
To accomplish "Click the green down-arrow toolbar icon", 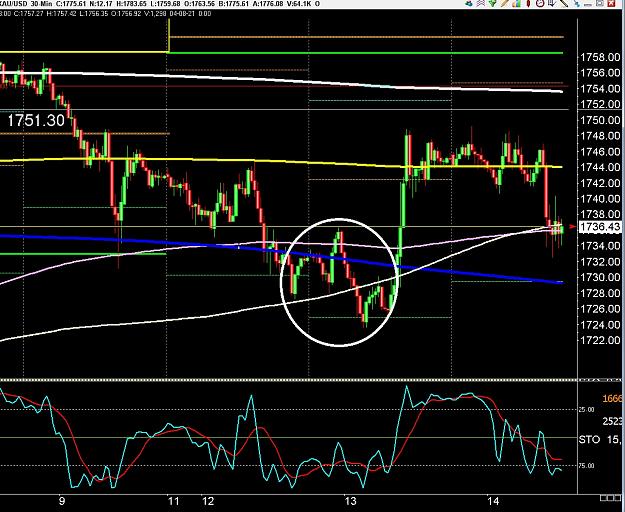I will 493,3.
